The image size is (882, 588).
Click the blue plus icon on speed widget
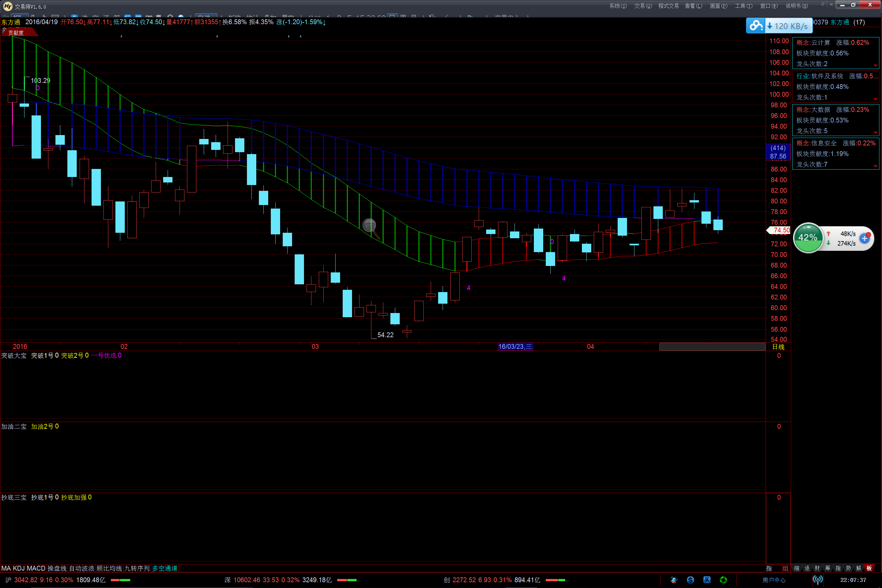tap(864, 239)
